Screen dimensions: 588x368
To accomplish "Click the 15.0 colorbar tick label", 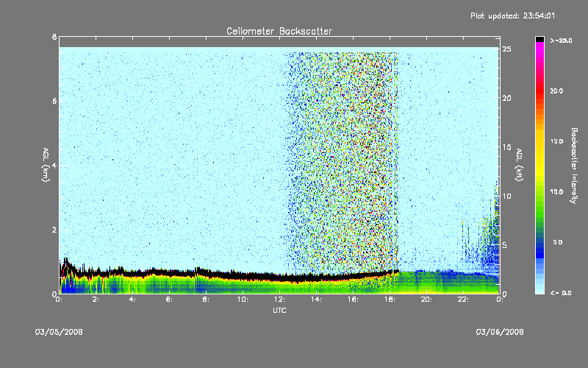I will coord(556,141).
